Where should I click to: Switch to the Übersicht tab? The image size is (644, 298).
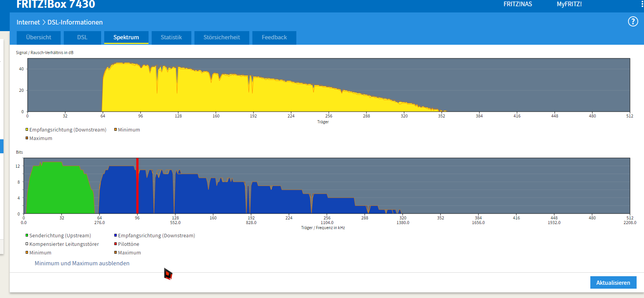point(38,37)
